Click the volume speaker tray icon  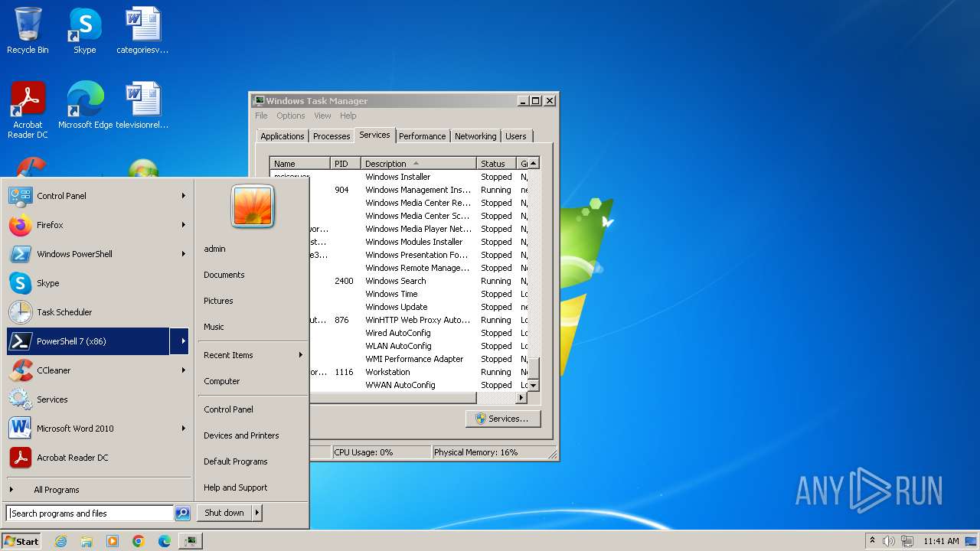(x=889, y=541)
